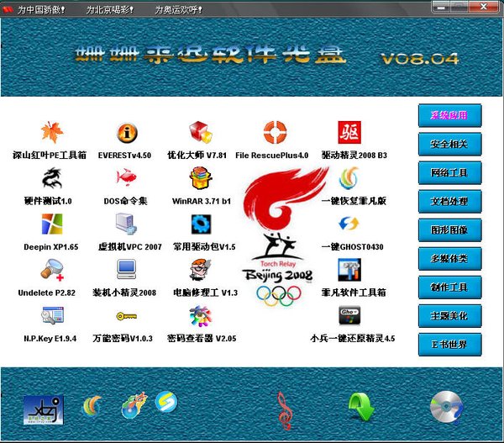
Task: Select the 系统应用 category button
Action: (449, 115)
